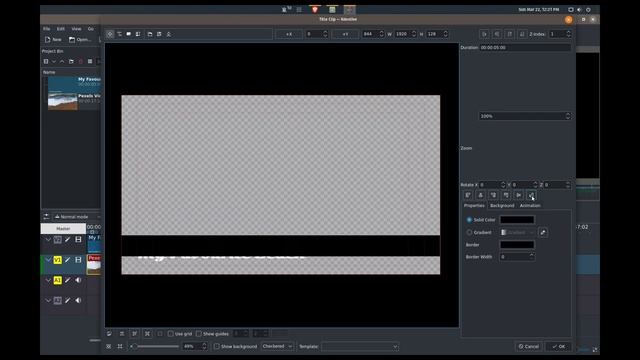Collapse the topmost video track chevron

coord(48,240)
